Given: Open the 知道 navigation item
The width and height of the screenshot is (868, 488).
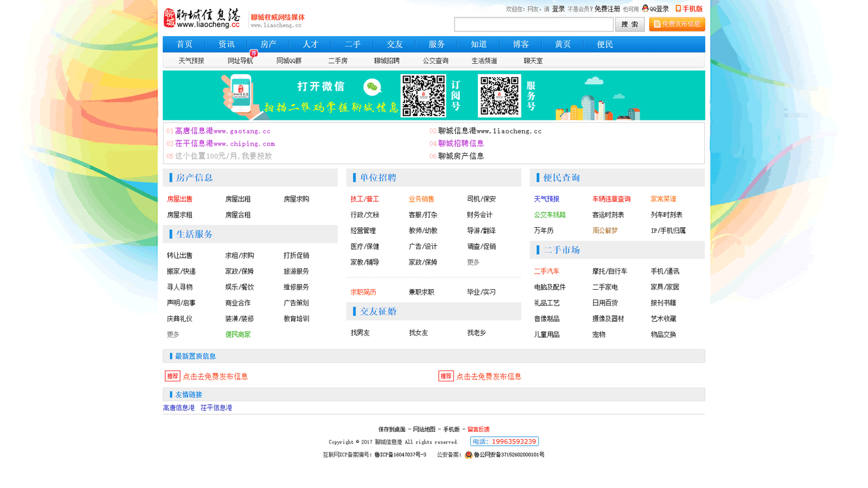Looking at the screenshot, I should point(479,45).
